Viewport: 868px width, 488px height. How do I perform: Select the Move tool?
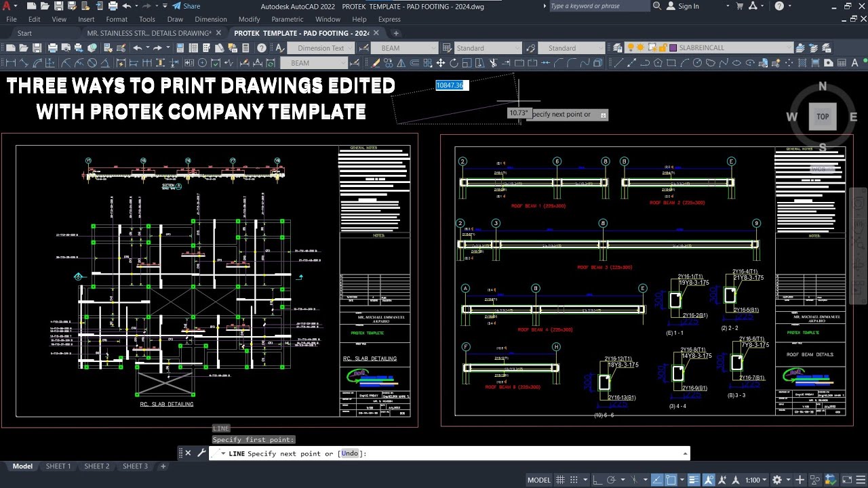tap(440, 63)
